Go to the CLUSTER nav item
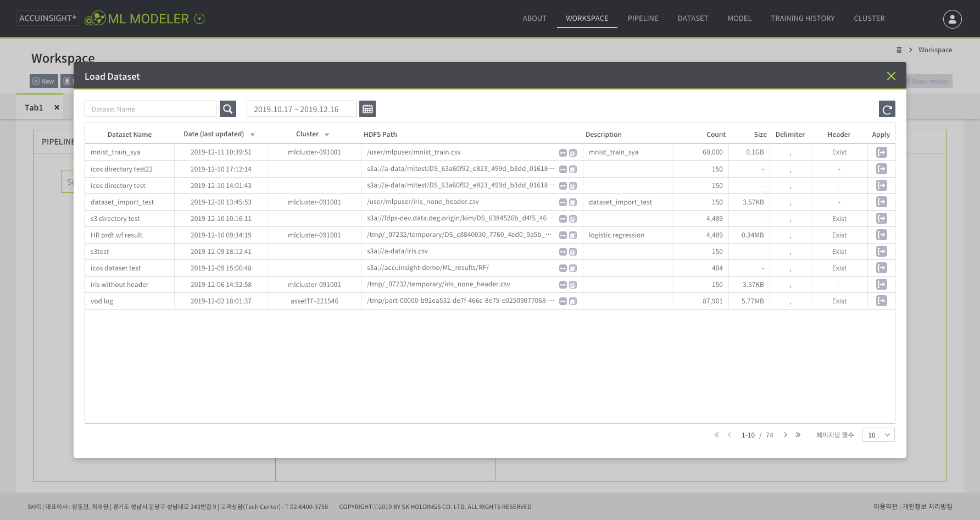The height and width of the screenshot is (520, 980). 869,18
